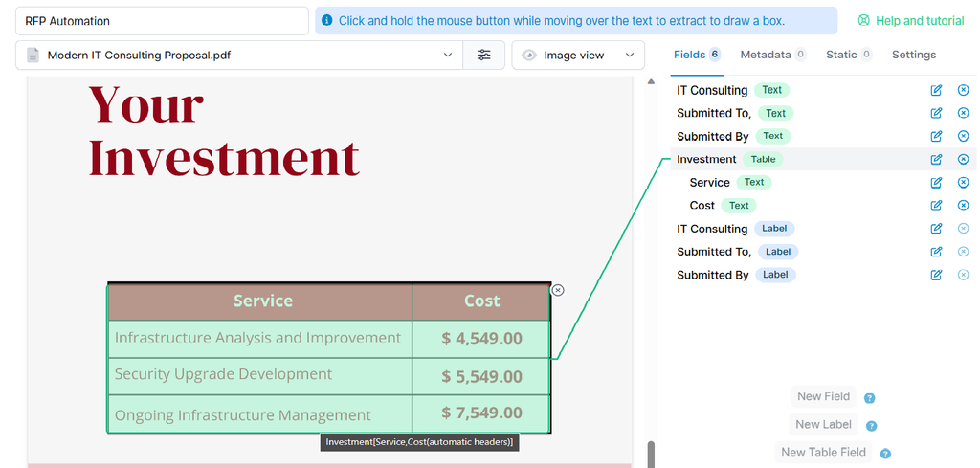The height and width of the screenshot is (468, 980).
Task: Click the Fields count badge 6
Action: point(715,55)
